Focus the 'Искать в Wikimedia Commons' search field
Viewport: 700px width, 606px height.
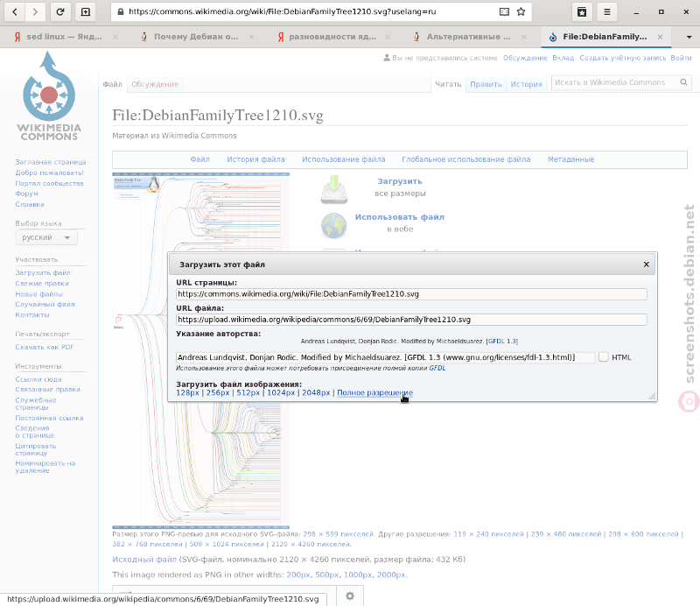[x=615, y=82]
